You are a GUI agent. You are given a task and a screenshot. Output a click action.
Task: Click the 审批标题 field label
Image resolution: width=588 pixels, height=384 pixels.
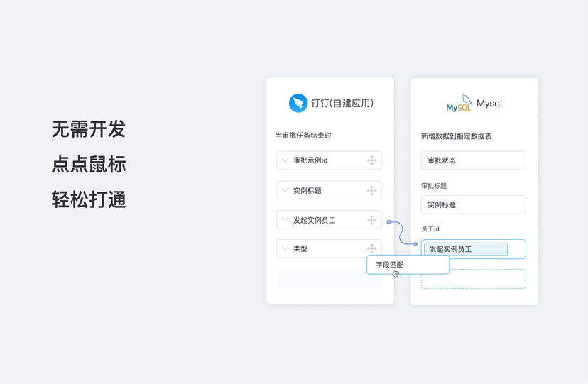434,186
